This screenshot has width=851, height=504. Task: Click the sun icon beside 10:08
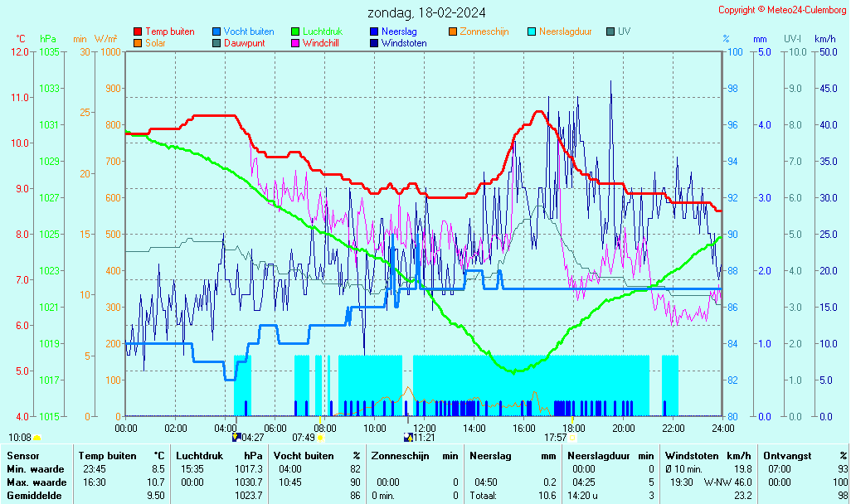tap(36, 438)
